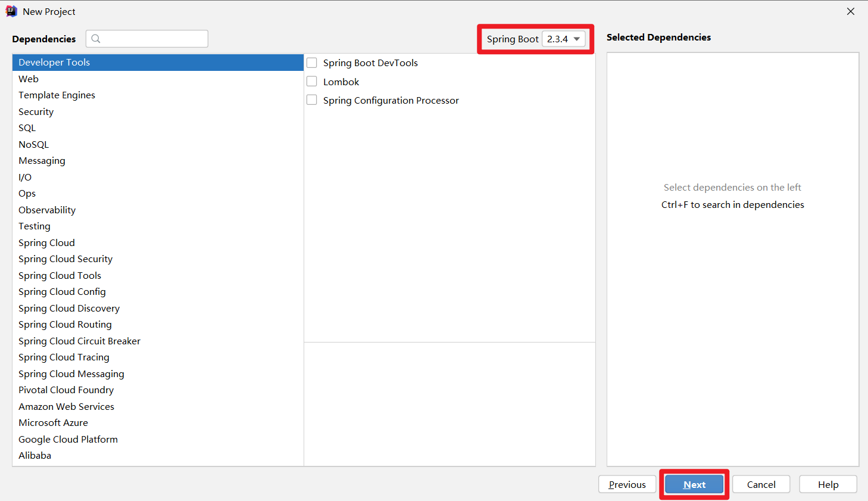
Task: Open Help for this dialog
Action: coord(828,484)
